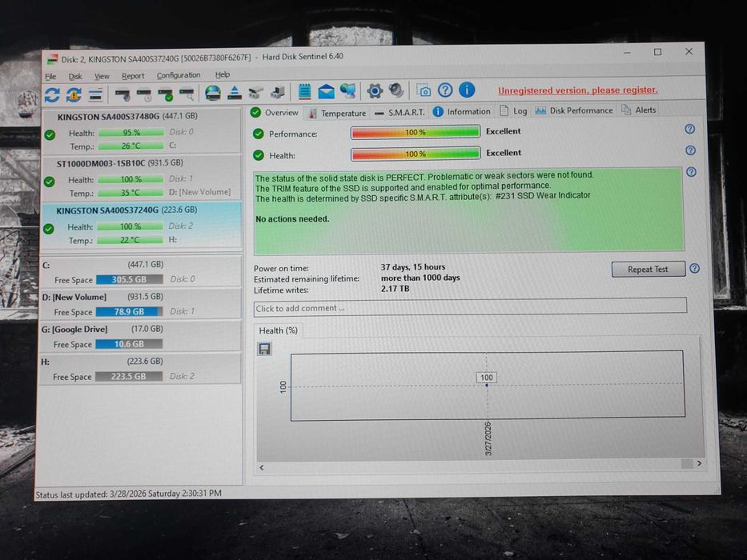This screenshot has height=560, width=747.
Task: Click the disk list view toolbar icon
Action: pos(95,94)
